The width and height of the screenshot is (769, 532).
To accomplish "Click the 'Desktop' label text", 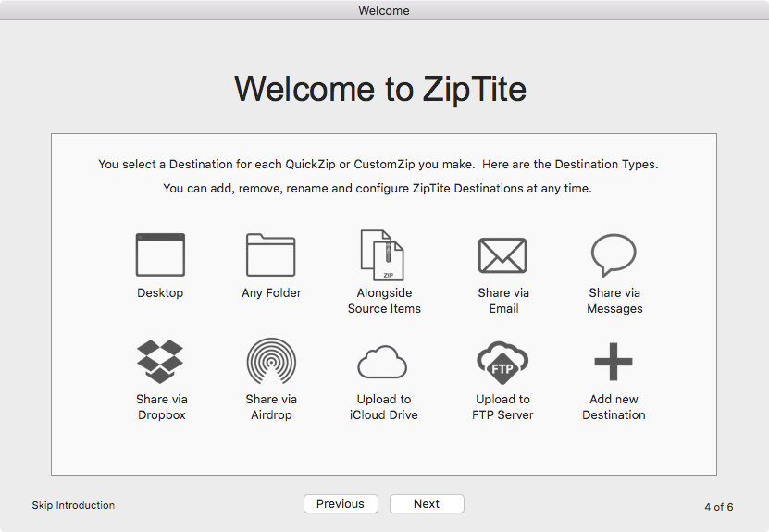I will (x=160, y=292).
